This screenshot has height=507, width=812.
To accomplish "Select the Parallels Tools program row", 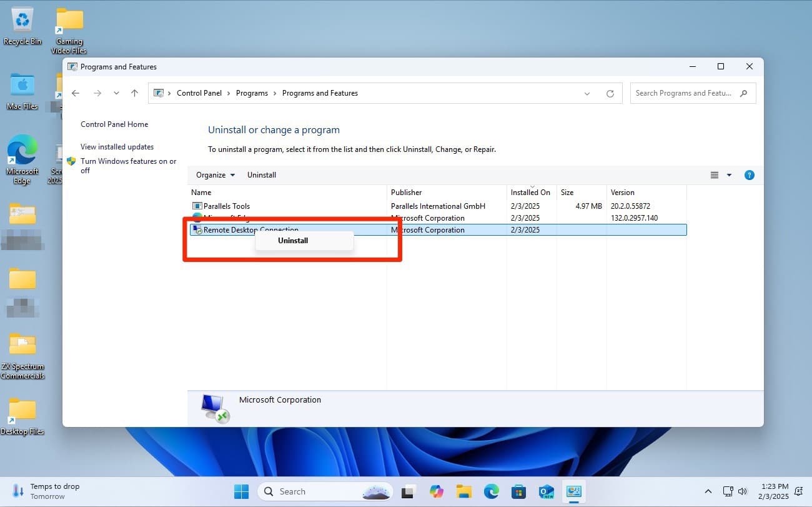I will (438, 206).
